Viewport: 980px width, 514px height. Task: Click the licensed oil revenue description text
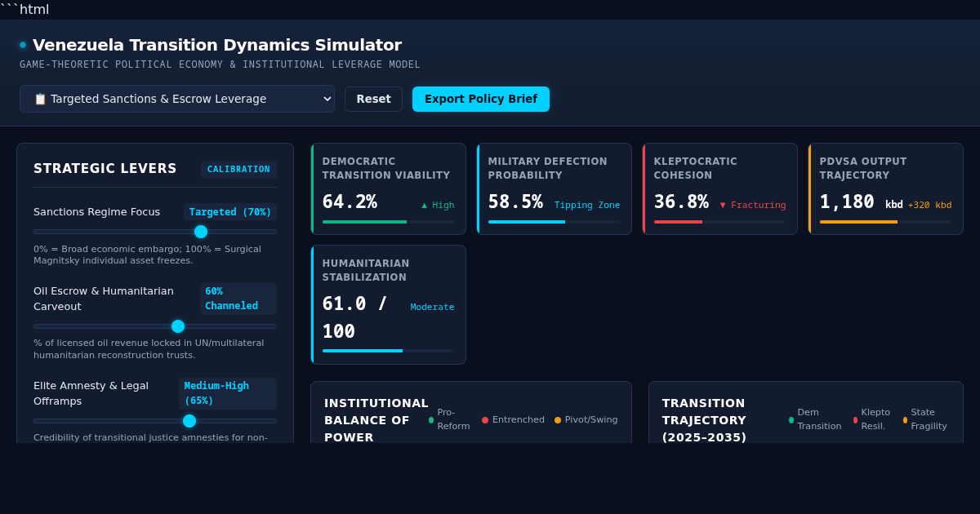(149, 349)
